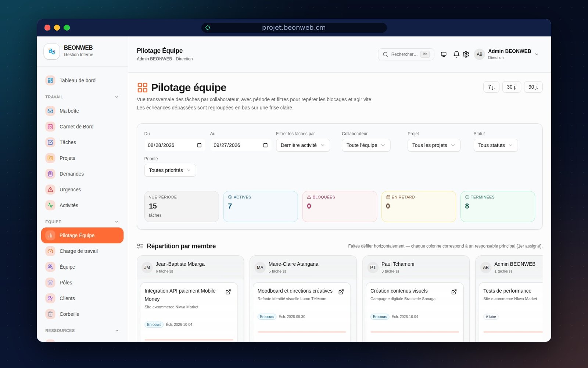Click the search magnifier icon

point(386,54)
